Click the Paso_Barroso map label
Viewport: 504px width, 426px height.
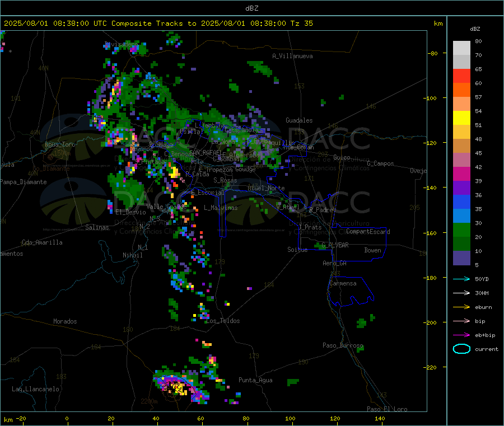pyautogui.click(x=343, y=345)
